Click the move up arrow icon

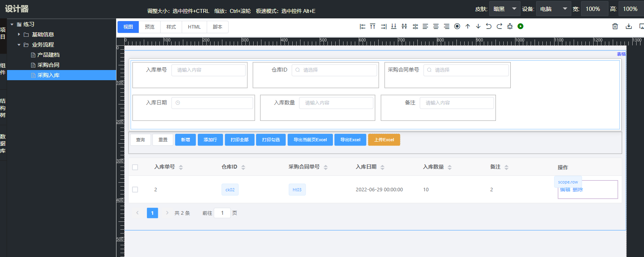[x=468, y=26]
